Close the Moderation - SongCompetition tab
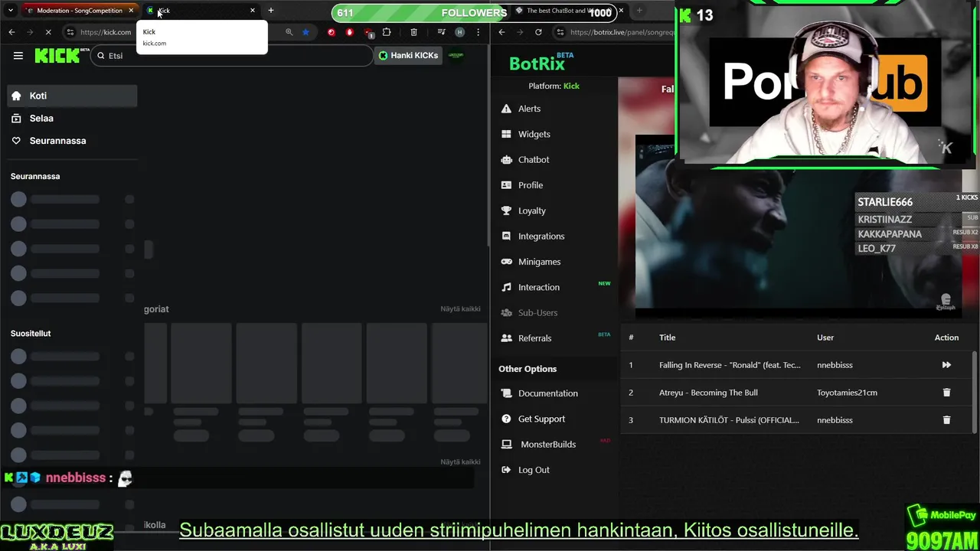The image size is (980, 551). click(x=131, y=11)
